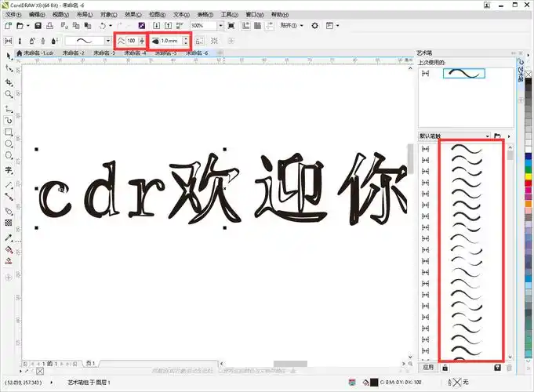Open the 默认笔触 brush category dropdown
534x392 pixels.
point(487,136)
